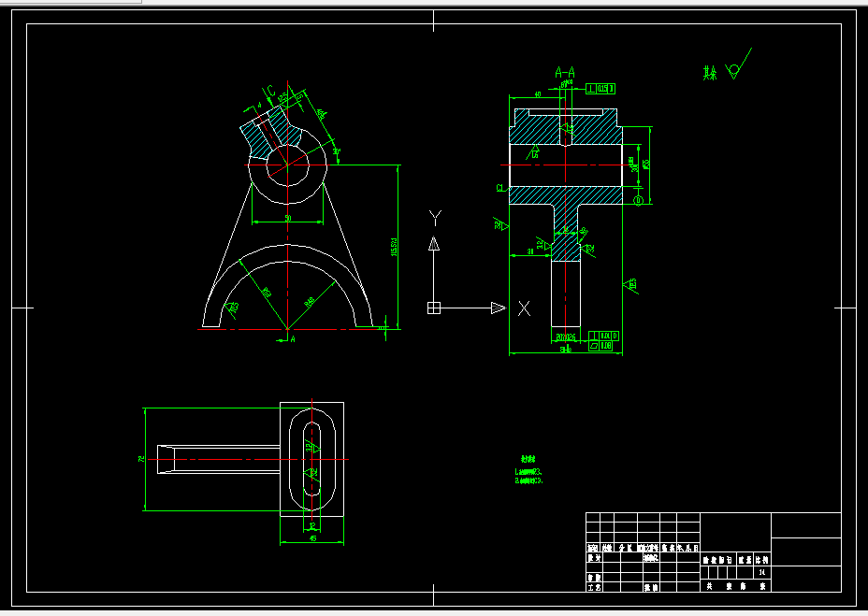
Task: Select the C1 chamfer callout
Action: 499,188
